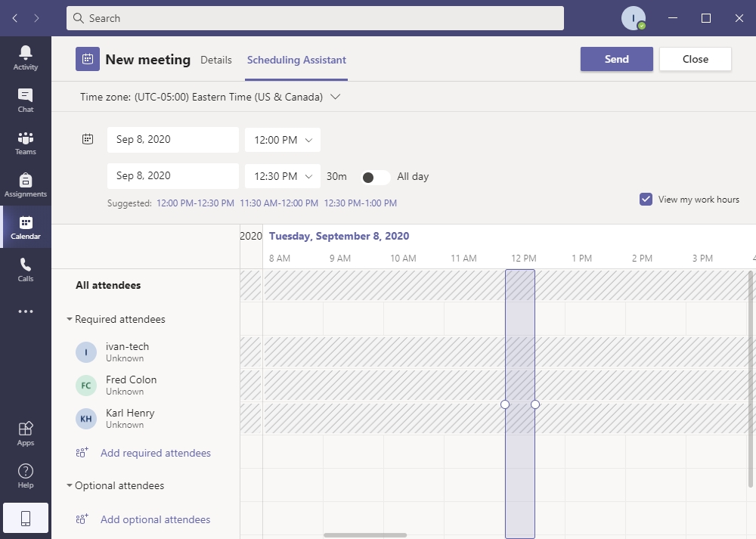Grab the meeting block's right handle
This screenshot has height=539, width=756.
535,404
